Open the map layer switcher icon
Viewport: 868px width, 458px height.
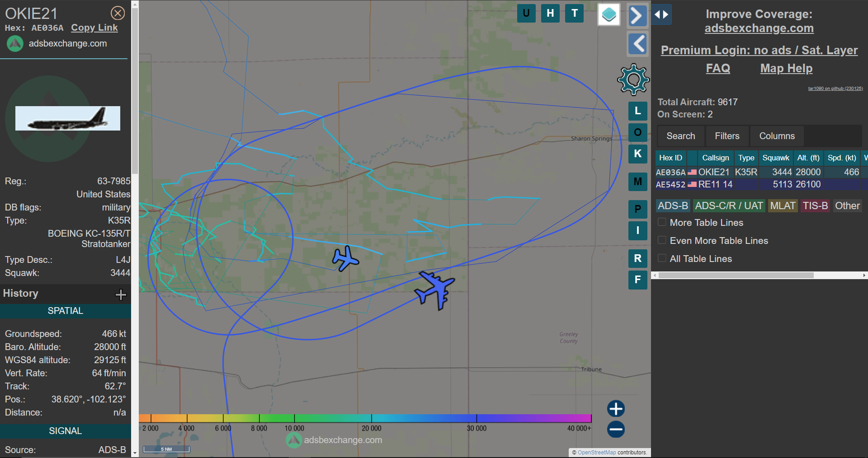click(609, 14)
